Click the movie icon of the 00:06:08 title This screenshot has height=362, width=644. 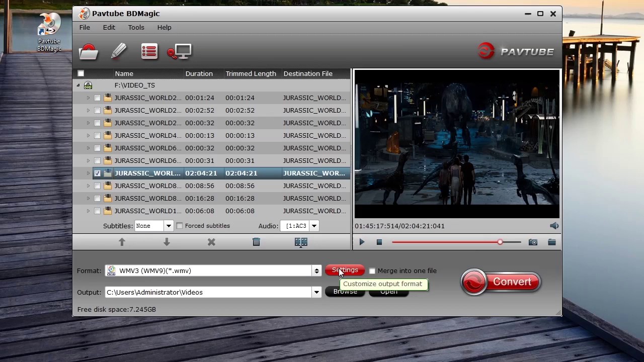(108, 211)
